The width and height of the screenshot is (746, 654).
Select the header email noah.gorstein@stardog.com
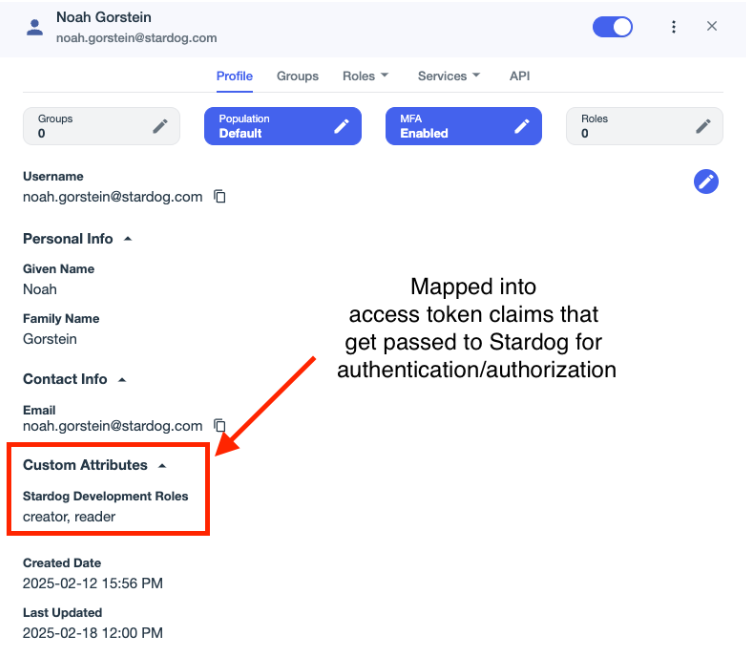(137, 38)
